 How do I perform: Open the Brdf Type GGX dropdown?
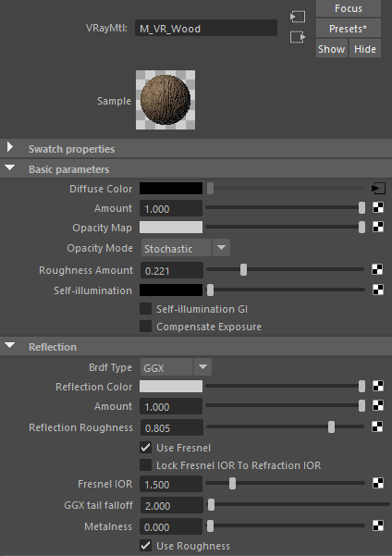coord(176,367)
